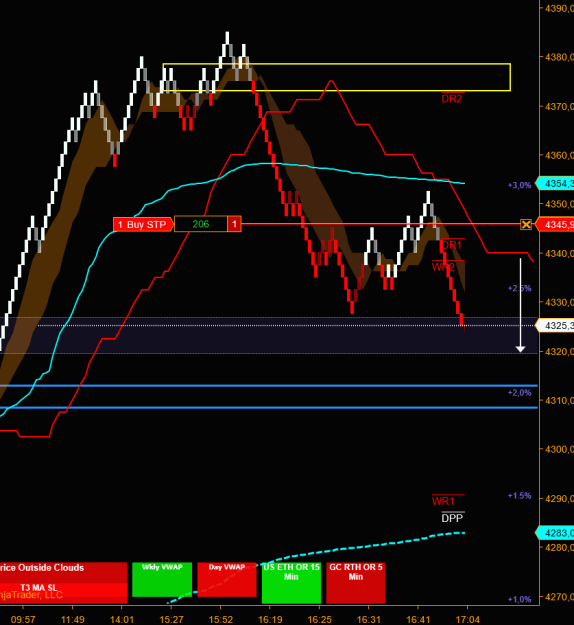Click the 'Wkly VWAP' green indicator tile
Screen dimensions: 574x625
(x=162, y=580)
